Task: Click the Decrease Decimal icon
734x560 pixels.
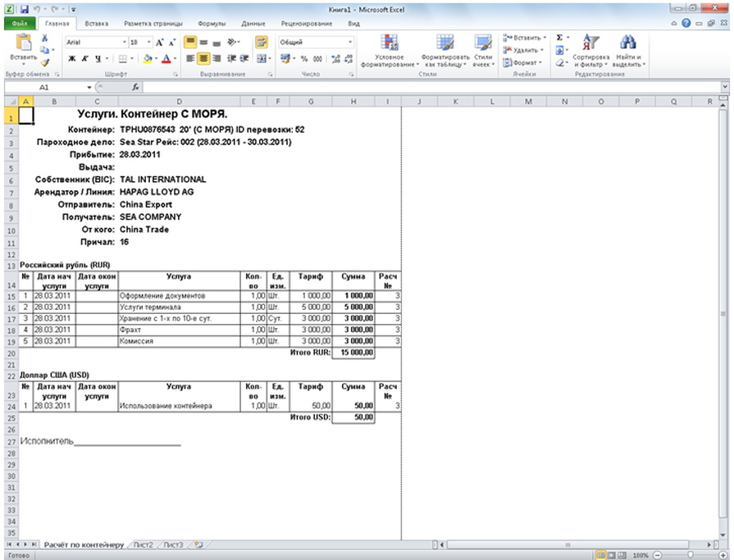Action: (x=349, y=58)
